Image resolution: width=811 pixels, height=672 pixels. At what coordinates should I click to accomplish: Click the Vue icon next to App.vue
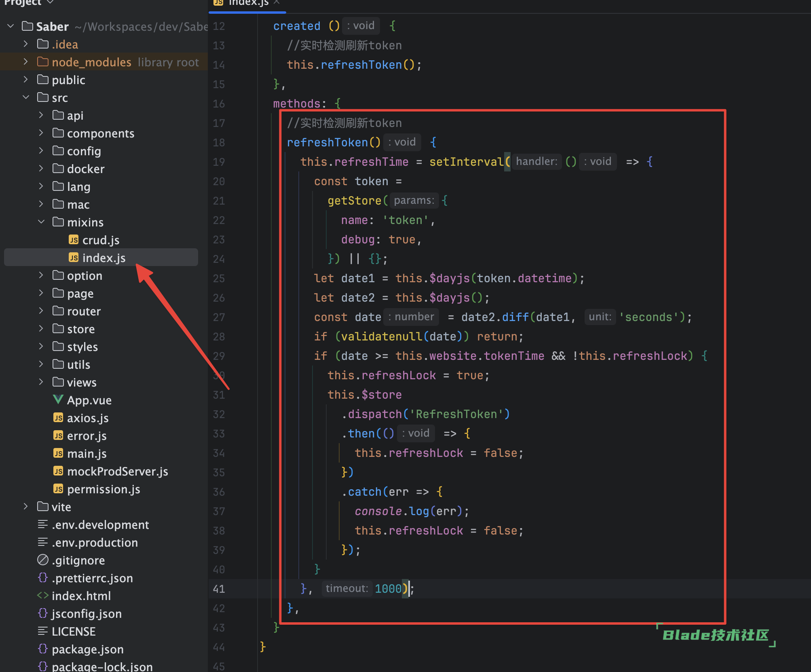coord(58,400)
